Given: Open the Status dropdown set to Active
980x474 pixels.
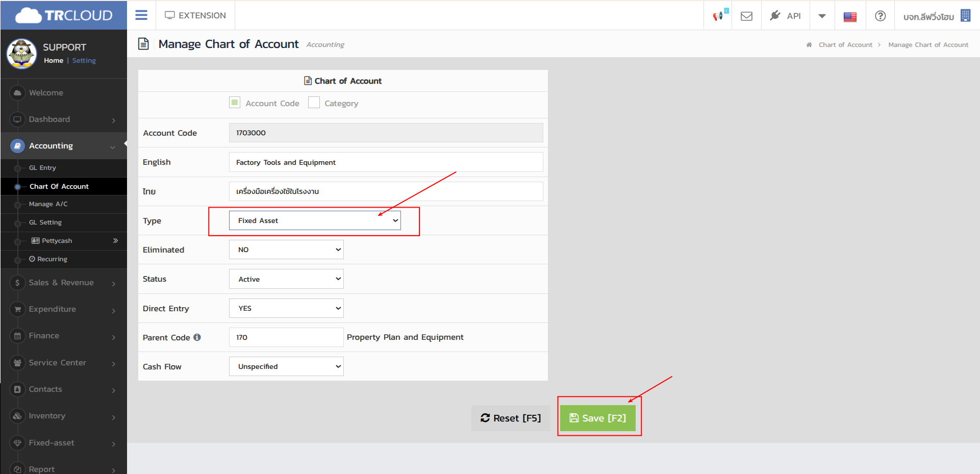Looking at the screenshot, I should point(286,279).
